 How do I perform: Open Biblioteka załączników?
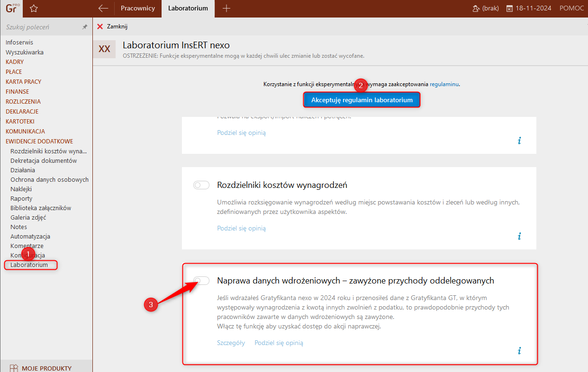41,208
